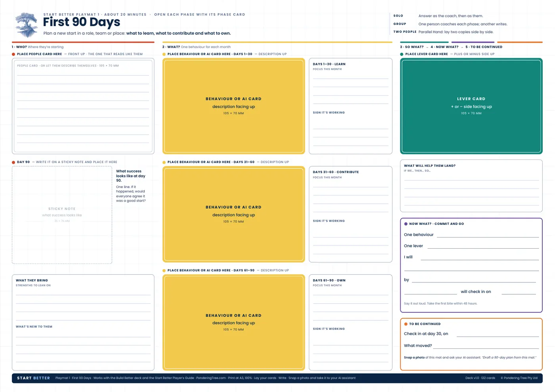Select the Days 61–90 yellow Behaviour or AI card
The width and height of the screenshot is (555, 392).
[233, 322]
